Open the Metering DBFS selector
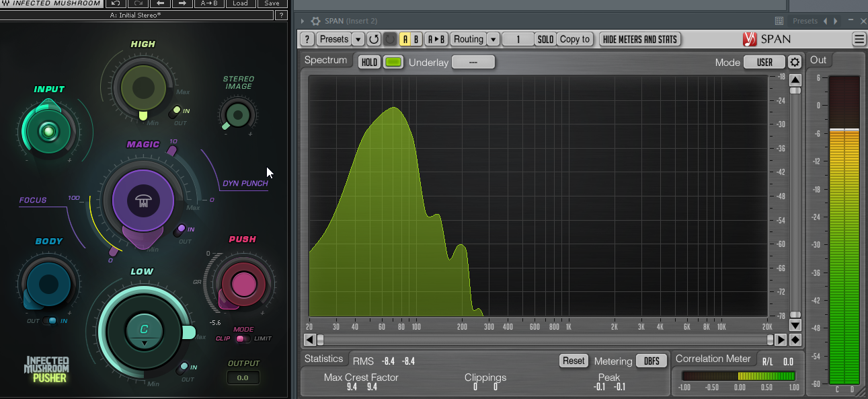Viewport: 868px width, 399px height. [652, 361]
